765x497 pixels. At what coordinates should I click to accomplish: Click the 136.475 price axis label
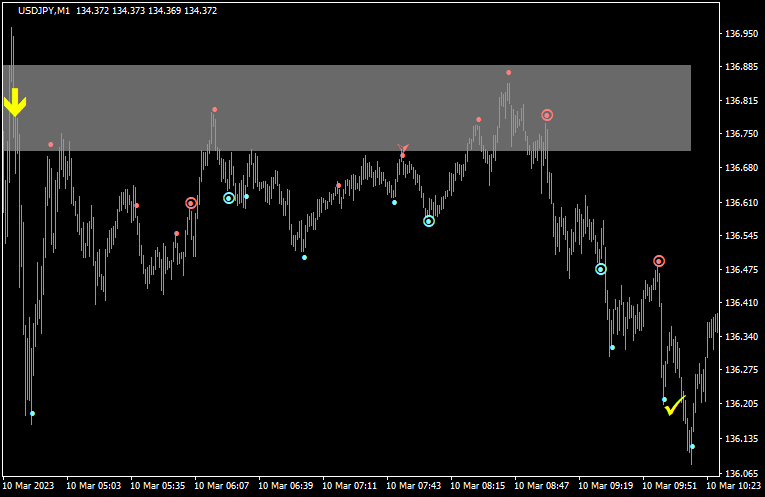point(740,269)
